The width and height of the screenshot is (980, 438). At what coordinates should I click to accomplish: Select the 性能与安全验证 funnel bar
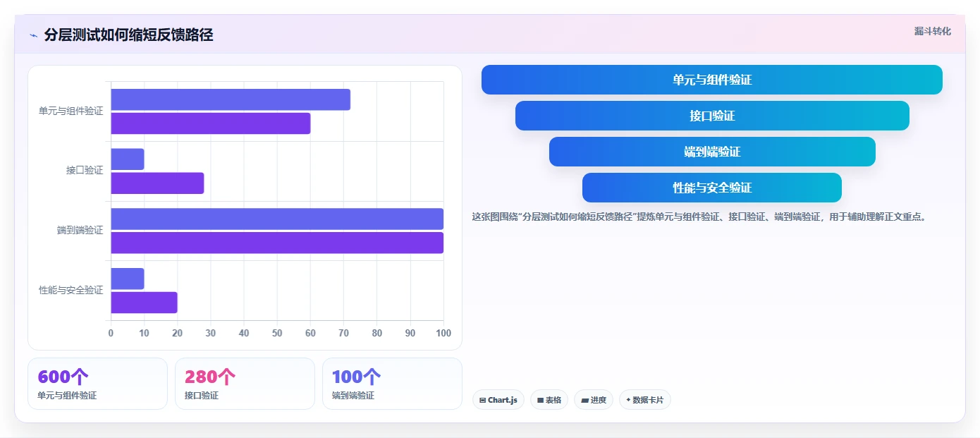coord(712,188)
